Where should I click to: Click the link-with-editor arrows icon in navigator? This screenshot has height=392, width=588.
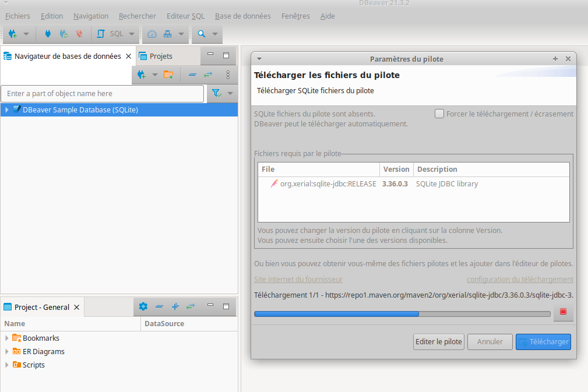pos(208,75)
